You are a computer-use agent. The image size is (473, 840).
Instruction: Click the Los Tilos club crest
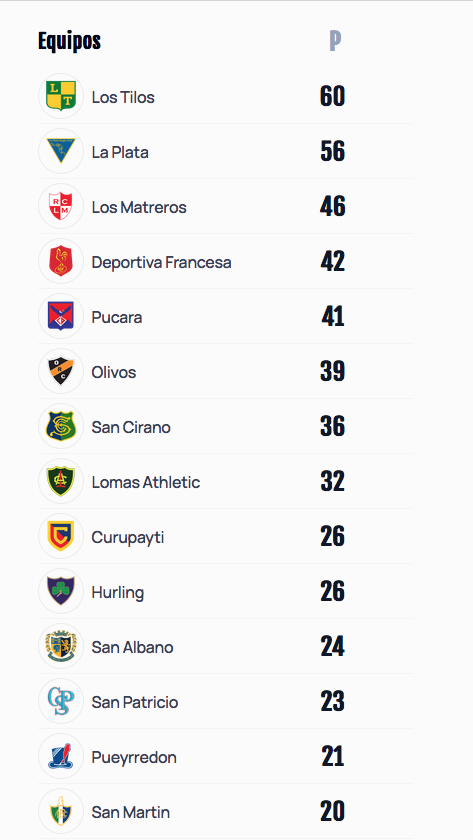pyautogui.click(x=61, y=96)
